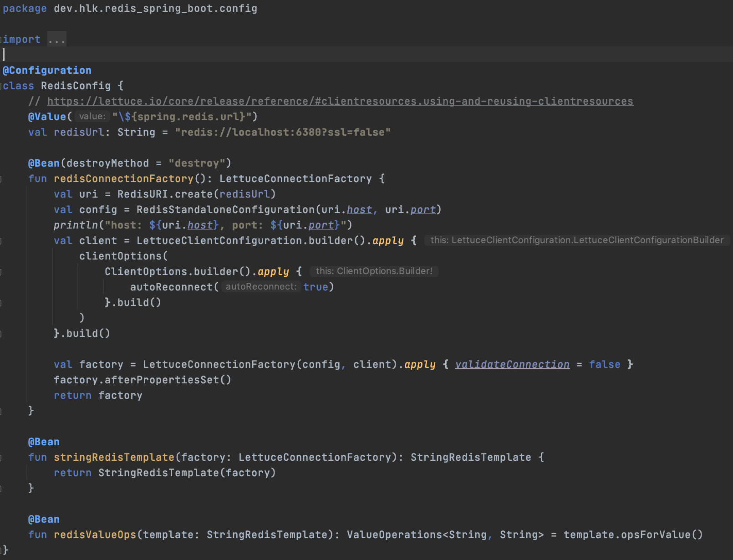Expand the collapsed import statements
This screenshot has height=560, width=733.
56,39
